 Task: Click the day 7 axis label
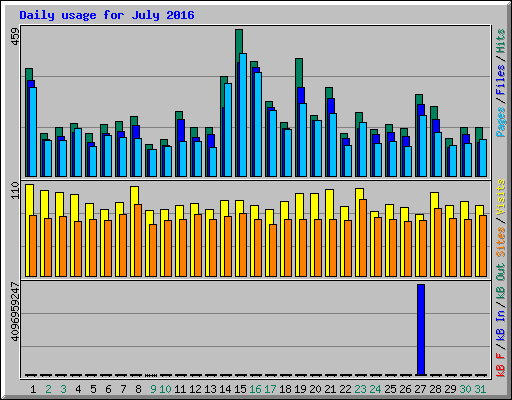pyautogui.click(x=123, y=389)
